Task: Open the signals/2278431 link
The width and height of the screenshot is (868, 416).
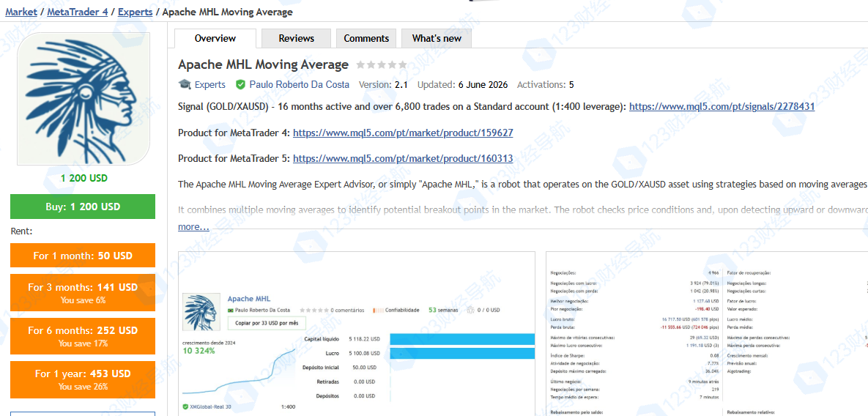Action: point(722,107)
